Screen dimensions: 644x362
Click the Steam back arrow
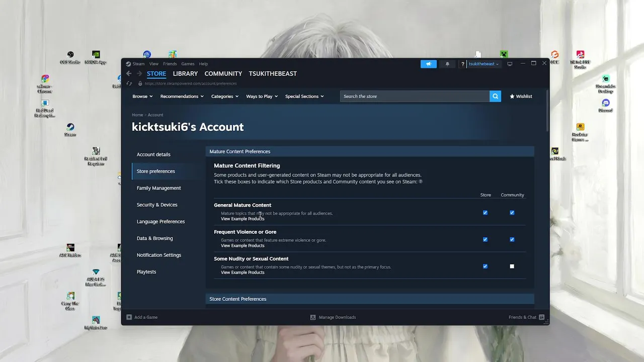point(129,73)
